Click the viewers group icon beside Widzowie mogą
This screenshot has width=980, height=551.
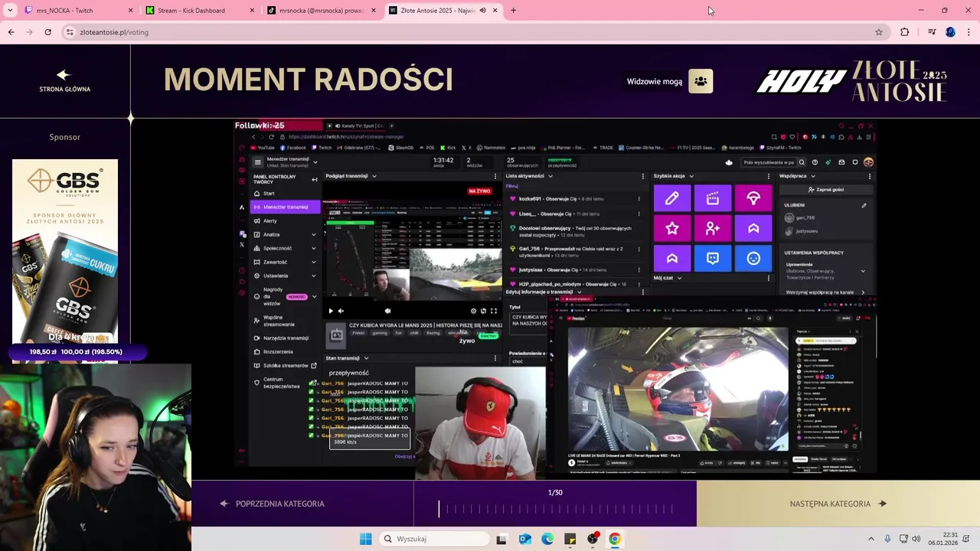pos(701,81)
